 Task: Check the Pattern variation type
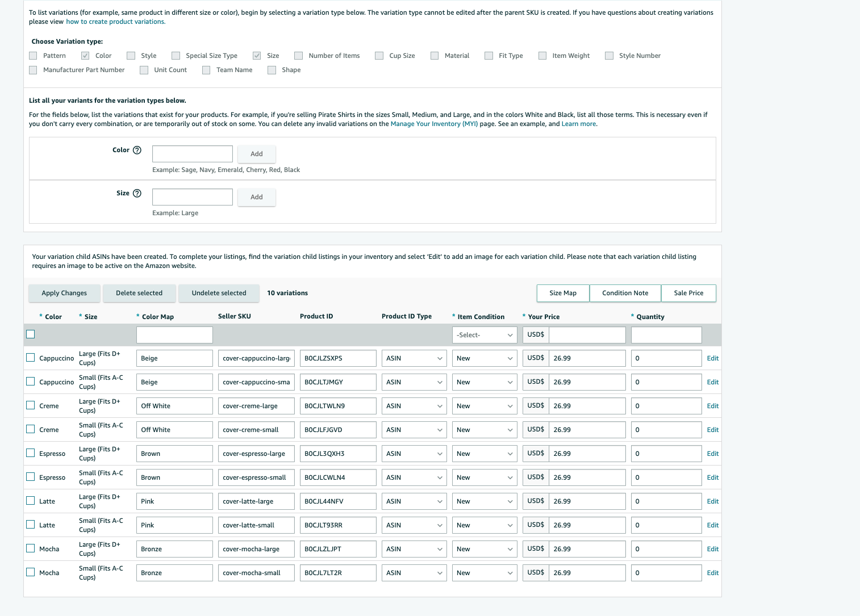33,56
